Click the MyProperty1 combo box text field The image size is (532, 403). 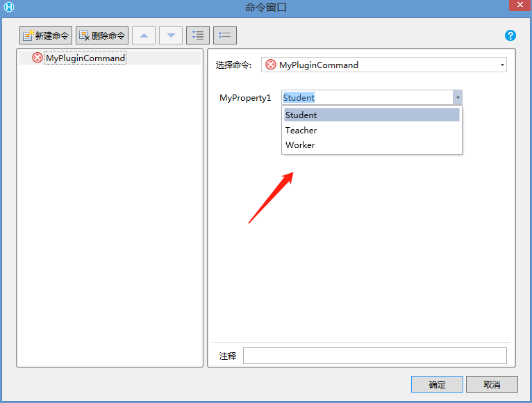[x=367, y=98]
